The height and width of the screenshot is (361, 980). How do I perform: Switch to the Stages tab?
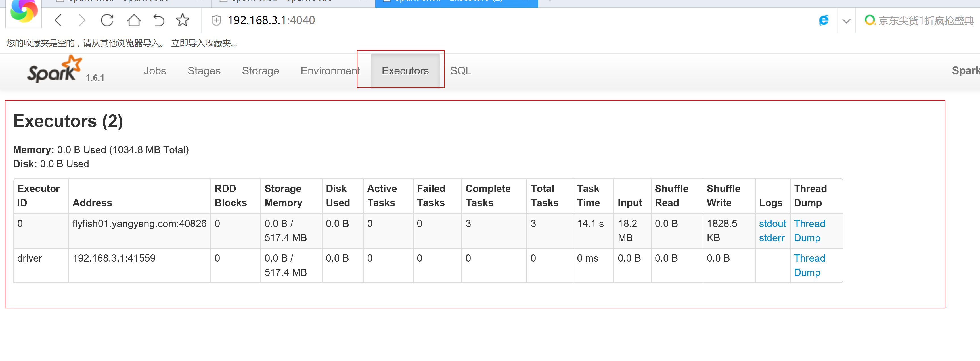[204, 71]
